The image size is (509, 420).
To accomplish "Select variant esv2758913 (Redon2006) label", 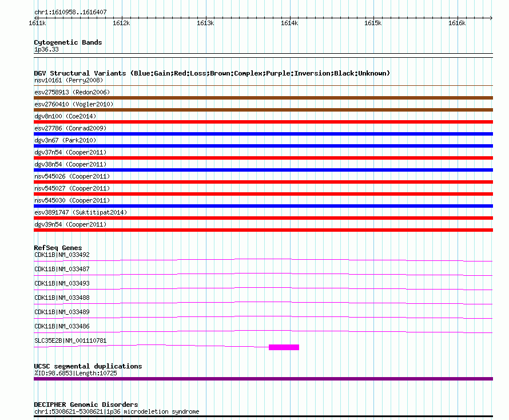I will (72, 92).
